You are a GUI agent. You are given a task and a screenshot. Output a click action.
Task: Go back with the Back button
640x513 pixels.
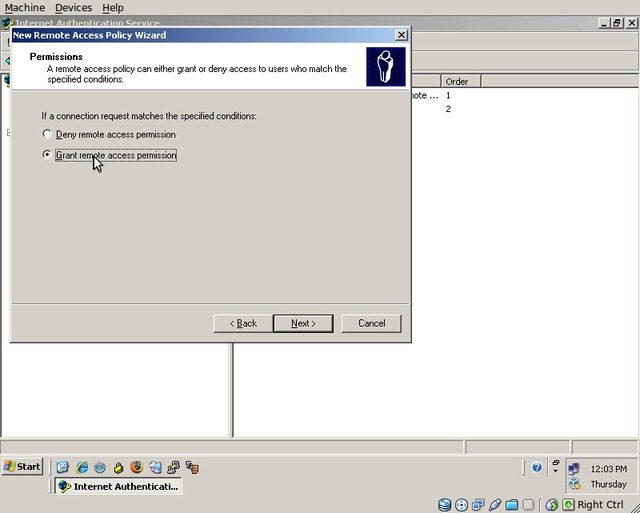pyautogui.click(x=243, y=323)
